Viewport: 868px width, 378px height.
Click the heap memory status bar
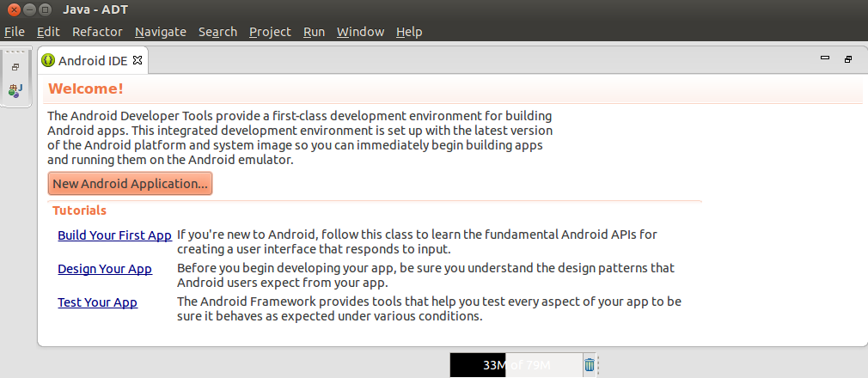516,365
